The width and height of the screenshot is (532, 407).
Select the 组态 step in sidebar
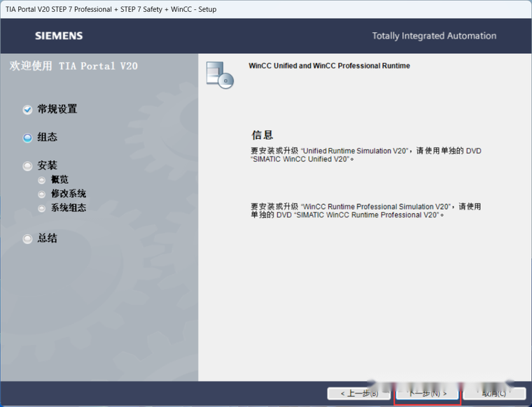coord(48,138)
